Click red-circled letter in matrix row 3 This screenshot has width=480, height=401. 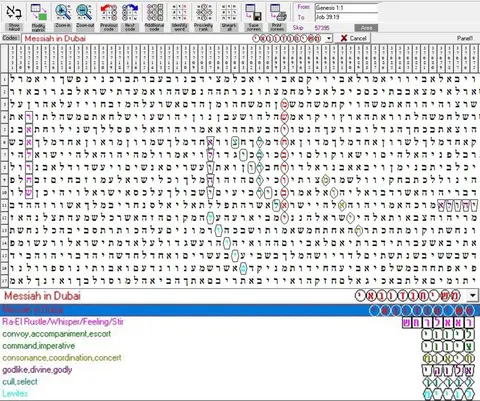pos(284,104)
